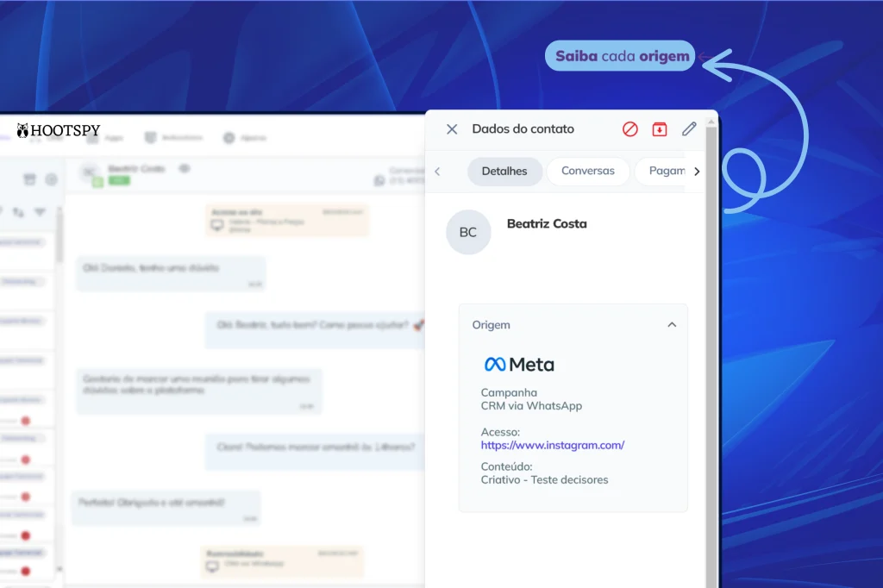Edit the contact using the pencil icon
Viewport: 883px width, 588px height.
coord(689,129)
